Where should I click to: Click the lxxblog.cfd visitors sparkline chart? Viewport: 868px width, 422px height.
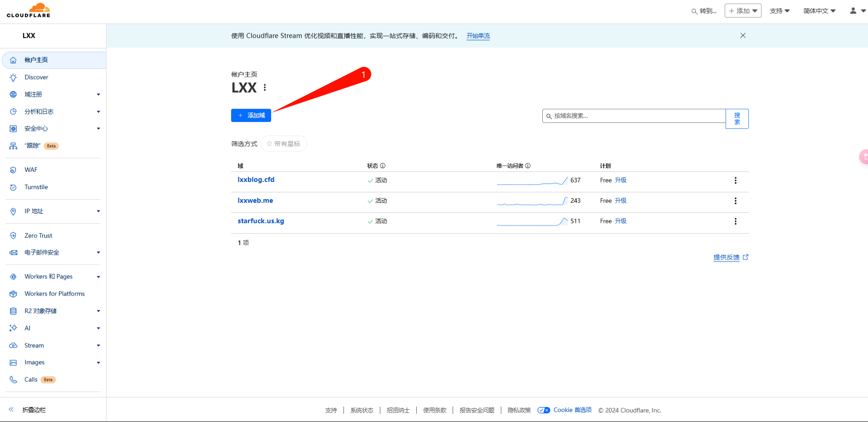tap(532, 181)
